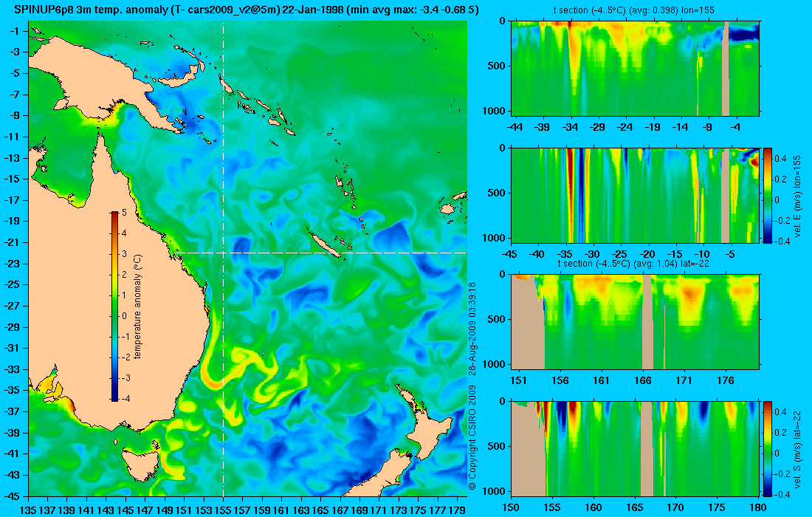Click the '0' tick on temperature color bar
The width and height of the screenshot is (812, 517).
124,316
